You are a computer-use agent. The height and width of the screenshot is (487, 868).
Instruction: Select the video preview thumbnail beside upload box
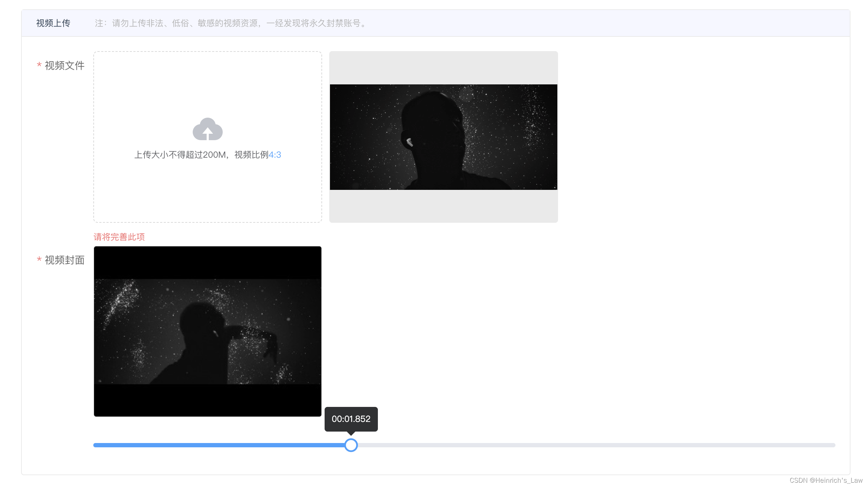[x=443, y=138]
